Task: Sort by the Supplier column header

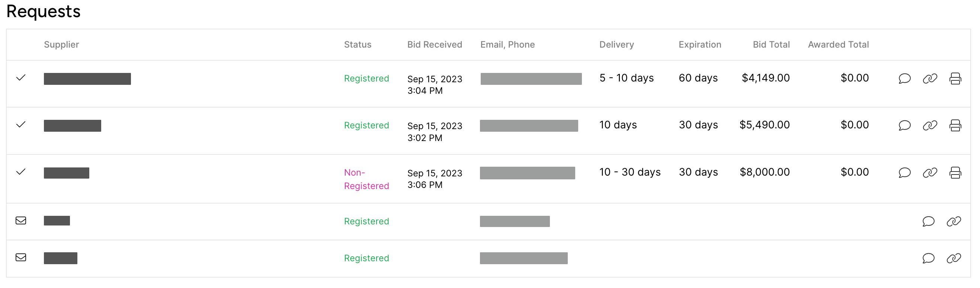Action: point(61,45)
